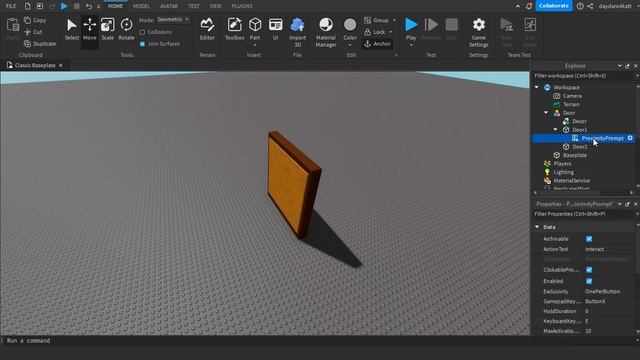Toggle the Archivable checkbox
This screenshot has height=360, width=640.
click(x=589, y=239)
